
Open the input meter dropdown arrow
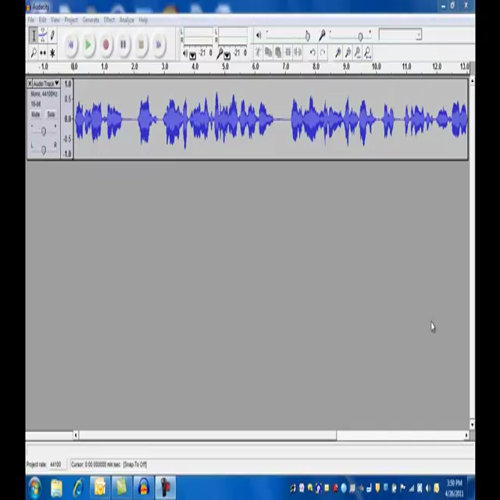tap(227, 56)
